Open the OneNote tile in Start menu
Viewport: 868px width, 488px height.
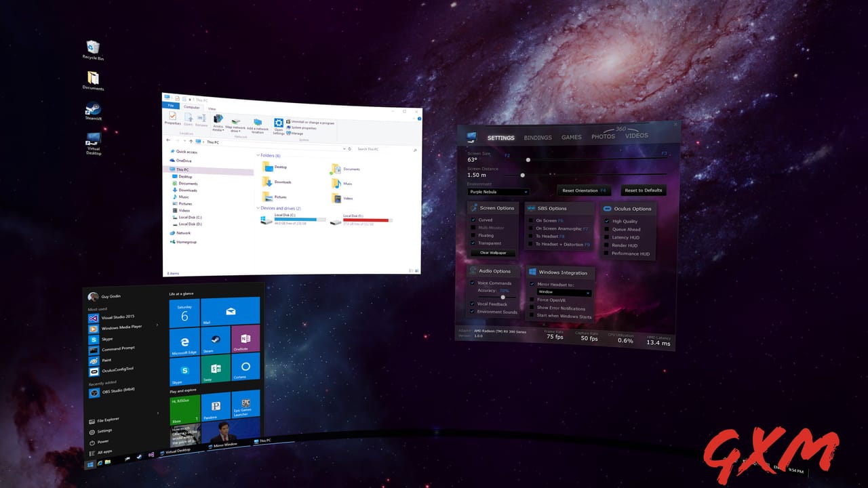[x=245, y=339]
